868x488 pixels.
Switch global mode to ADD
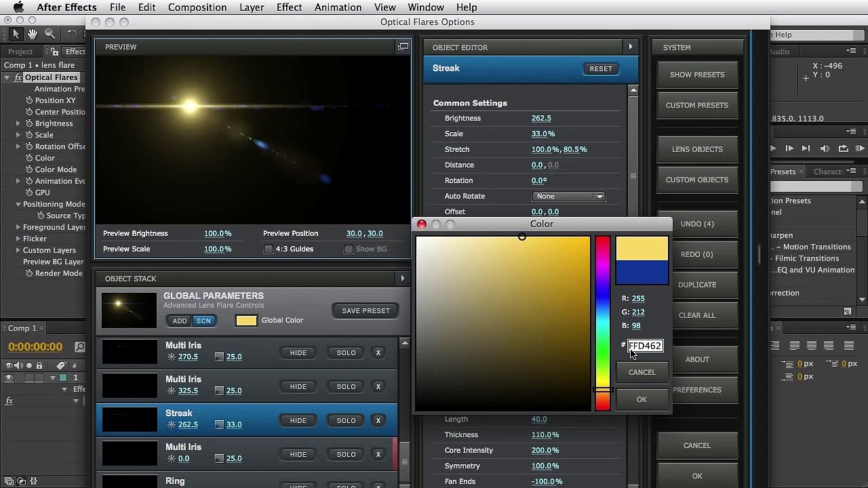click(180, 321)
